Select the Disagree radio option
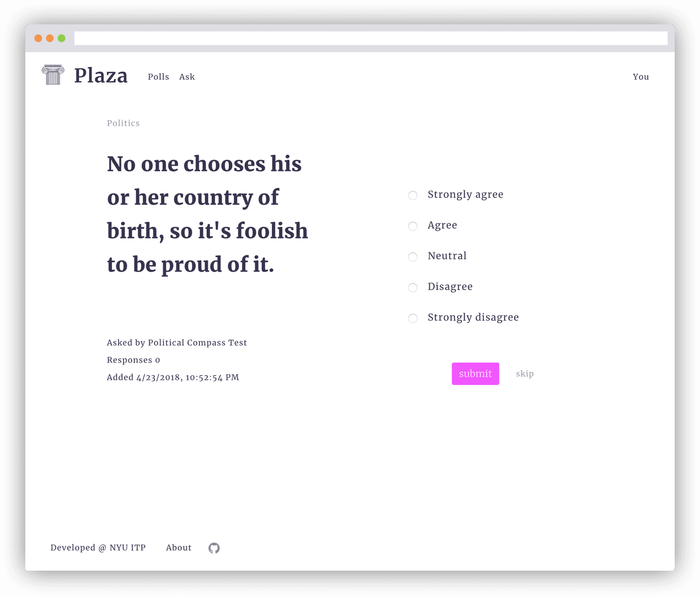700x597 pixels. pyautogui.click(x=413, y=288)
